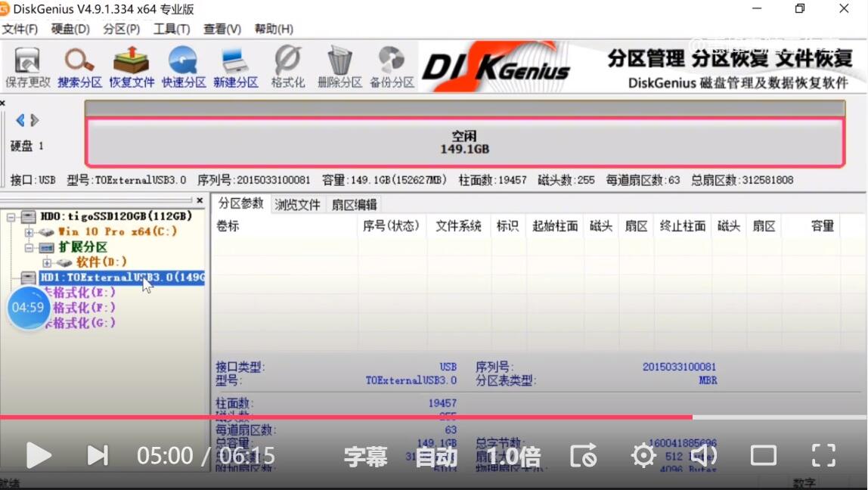Collapse the HD0 tigoSSD120GB tree node

click(11, 217)
